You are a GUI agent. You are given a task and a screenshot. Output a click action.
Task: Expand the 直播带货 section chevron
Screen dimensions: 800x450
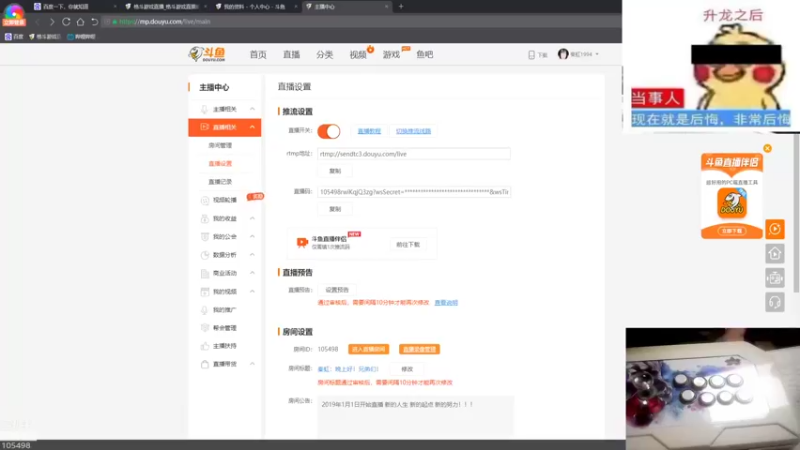[252, 364]
